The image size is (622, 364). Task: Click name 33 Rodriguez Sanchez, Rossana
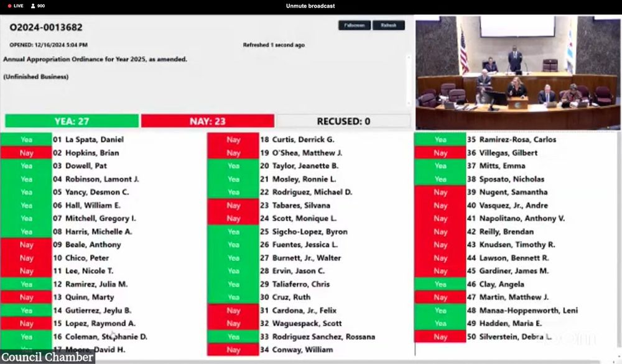[x=318, y=337]
